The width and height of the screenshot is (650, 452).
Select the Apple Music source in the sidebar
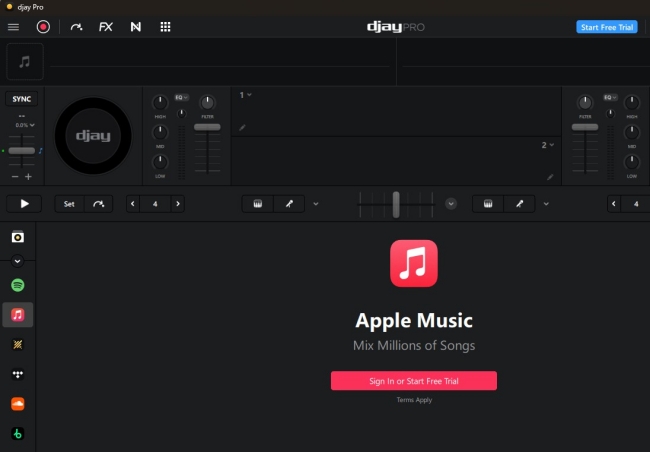click(17, 315)
